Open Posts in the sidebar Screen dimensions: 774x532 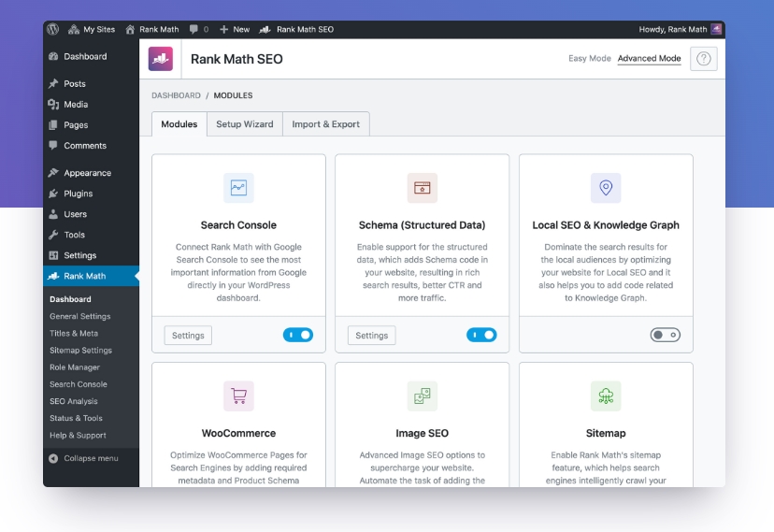pyautogui.click(x=91, y=83)
